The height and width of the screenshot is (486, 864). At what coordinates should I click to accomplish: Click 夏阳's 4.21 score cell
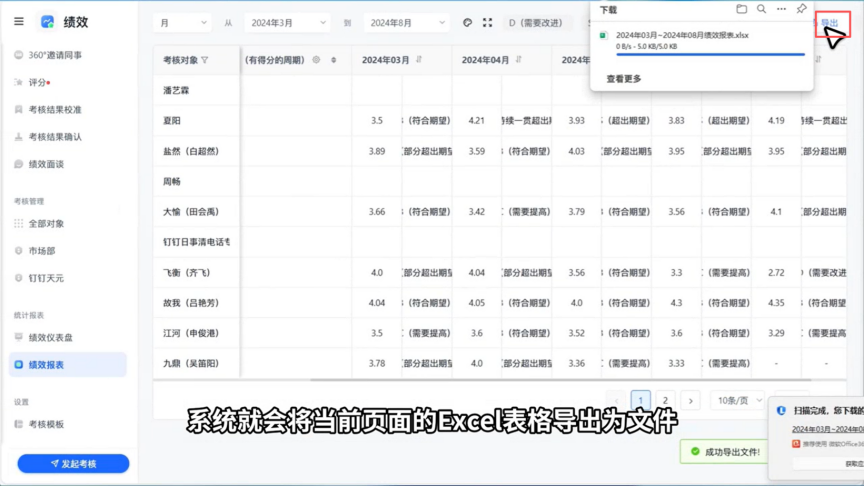tap(477, 121)
